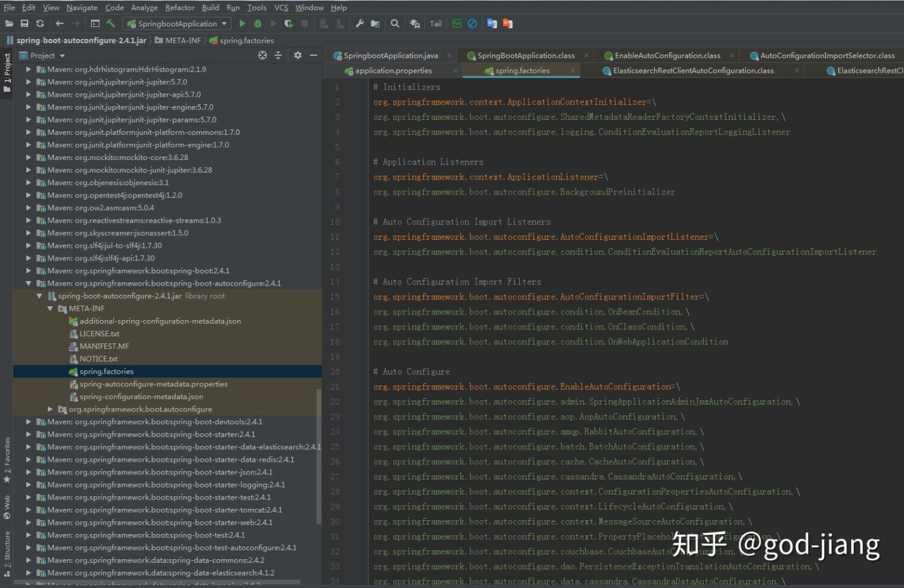Click the Stop process icon

pos(304,23)
